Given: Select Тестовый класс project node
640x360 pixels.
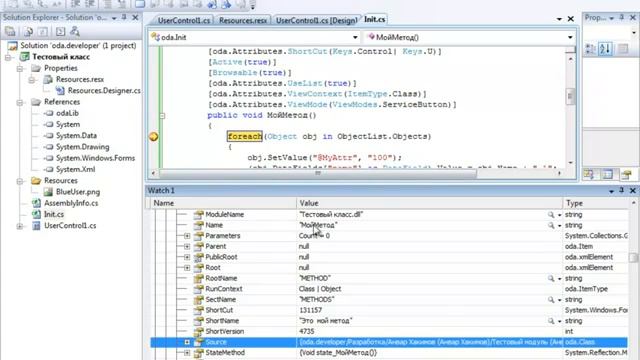Looking at the screenshot, I should click(61, 57).
